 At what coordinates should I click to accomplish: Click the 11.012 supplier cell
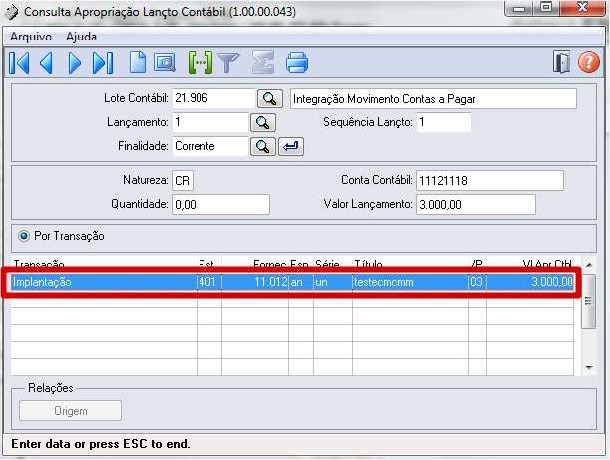click(255, 282)
